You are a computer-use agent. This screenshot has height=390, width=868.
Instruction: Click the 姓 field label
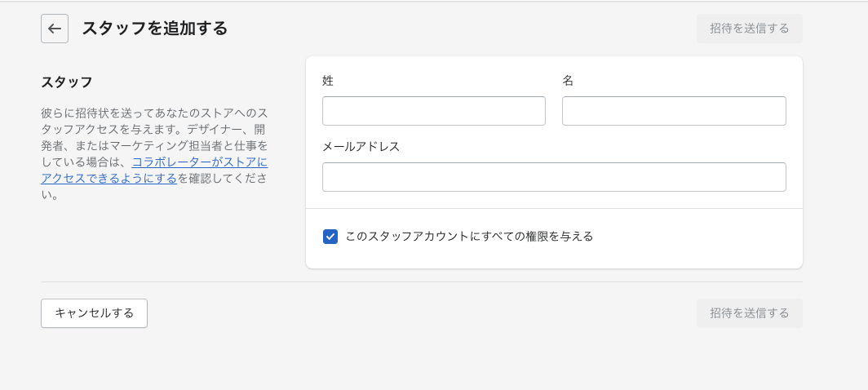(328, 81)
